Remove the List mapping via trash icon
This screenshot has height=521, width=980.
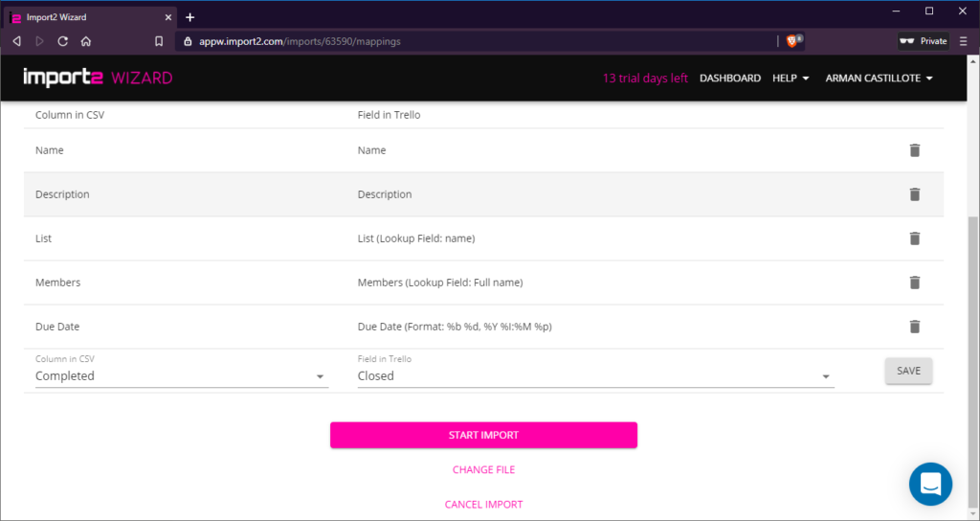[914, 238]
